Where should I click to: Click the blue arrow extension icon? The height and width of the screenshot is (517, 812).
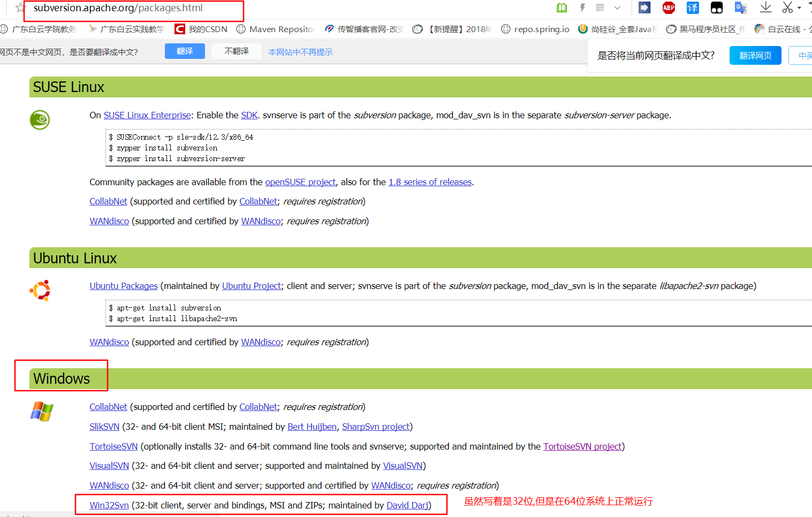[644, 7]
